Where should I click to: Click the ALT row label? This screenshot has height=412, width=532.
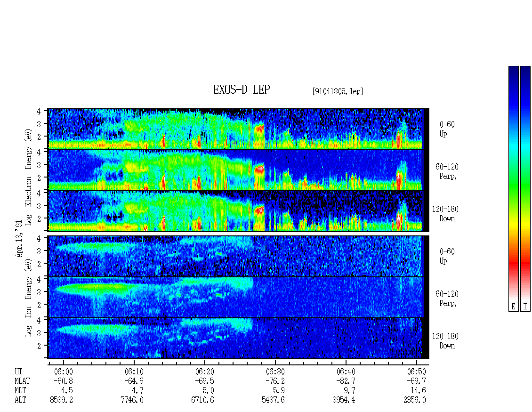click(x=20, y=400)
